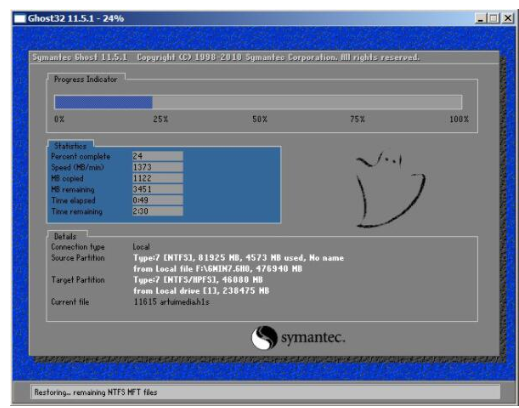Select the MB remaining value 3451

pos(157,189)
